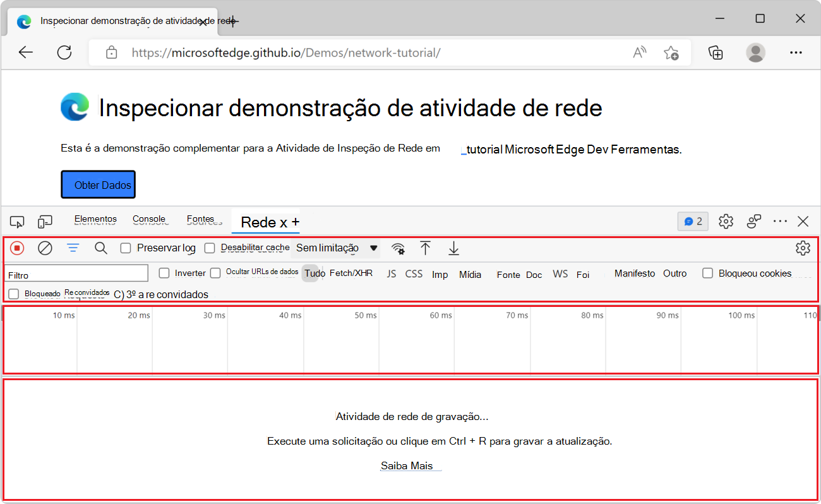Open the Saiba Mais link
This screenshot has width=821, height=504.
tap(407, 465)
